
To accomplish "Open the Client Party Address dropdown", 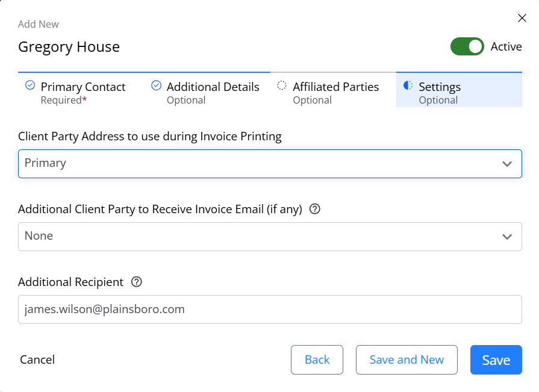I will point(270,164).
